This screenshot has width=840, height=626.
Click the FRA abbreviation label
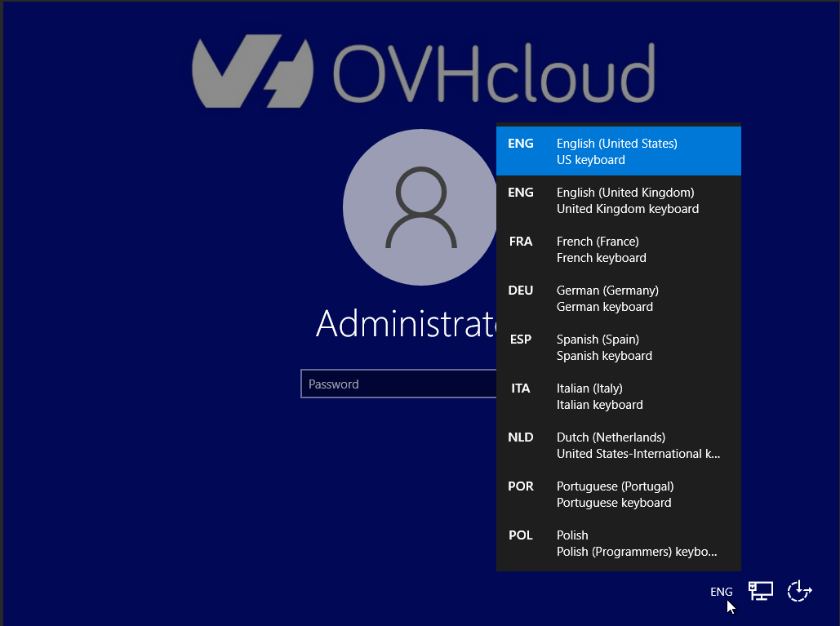tap(521, 241)
